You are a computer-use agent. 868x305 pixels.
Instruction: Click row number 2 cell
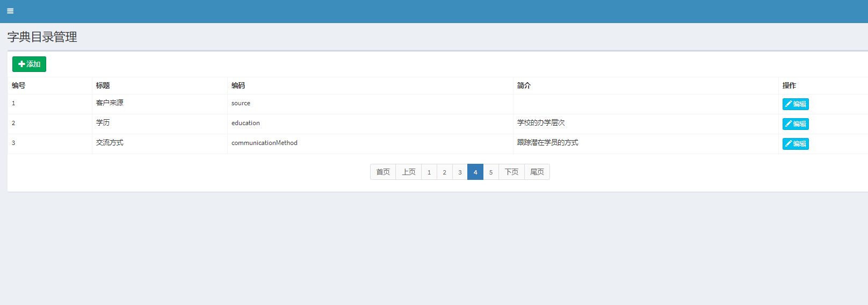pyautogui.click(x=50, y=124)
